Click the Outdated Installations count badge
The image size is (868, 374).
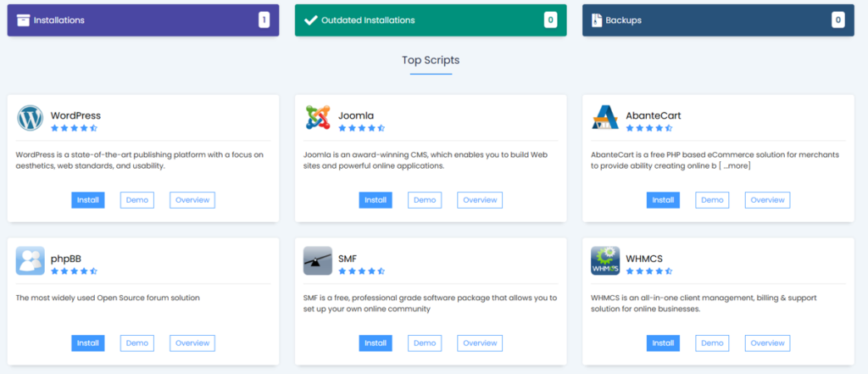pos(550,20)
